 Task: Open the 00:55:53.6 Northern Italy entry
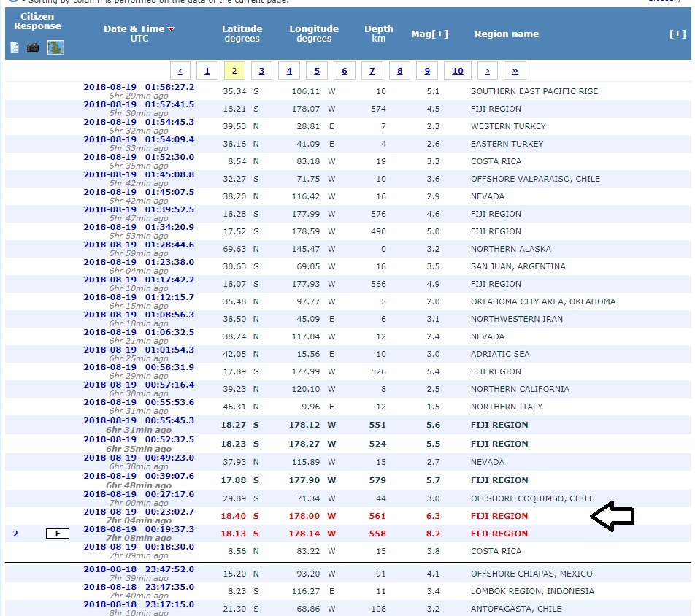[139, 402]
